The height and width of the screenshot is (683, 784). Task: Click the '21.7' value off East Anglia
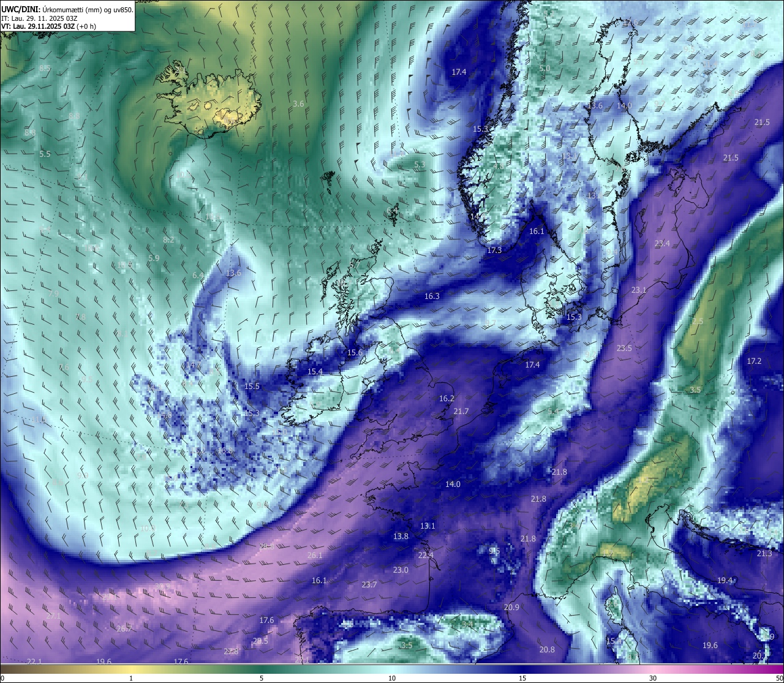(x=461, y=411)
